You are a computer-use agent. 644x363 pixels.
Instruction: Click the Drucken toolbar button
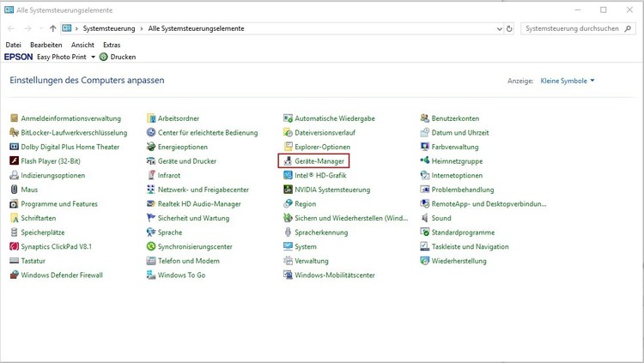pyautogui.click(x=118, y=57)
